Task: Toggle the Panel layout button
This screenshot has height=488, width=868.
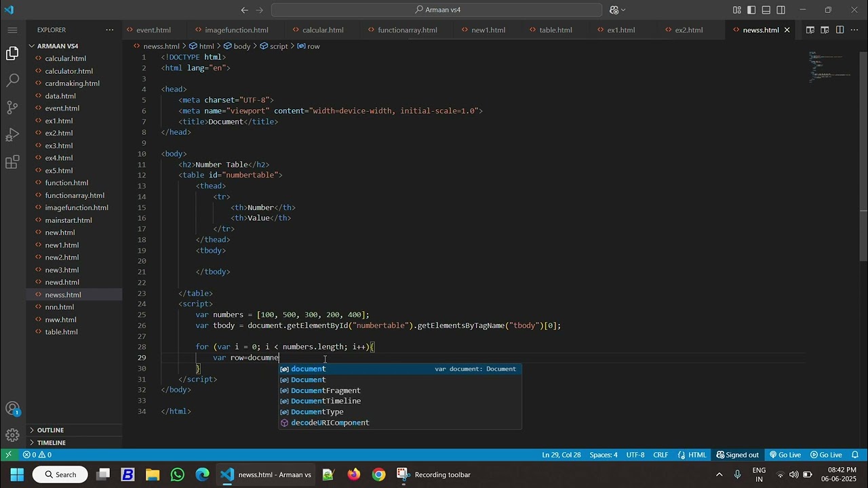Action: coord(766,10)
